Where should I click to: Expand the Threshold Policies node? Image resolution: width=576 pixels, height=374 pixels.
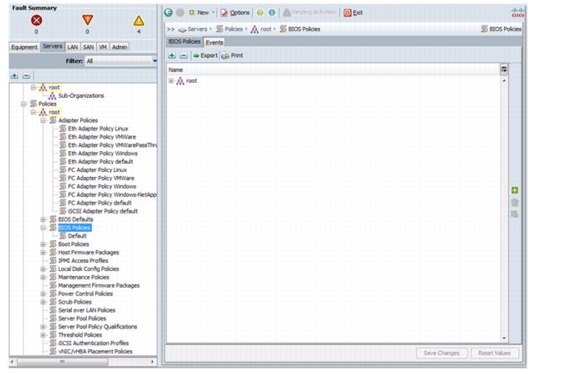pyautogui.click(x=43, y=335)
